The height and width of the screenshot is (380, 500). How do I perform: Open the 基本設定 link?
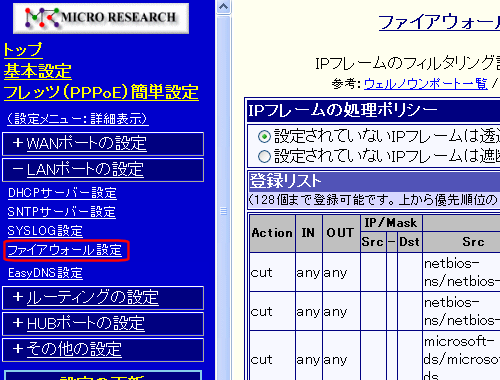pos(38,71)
